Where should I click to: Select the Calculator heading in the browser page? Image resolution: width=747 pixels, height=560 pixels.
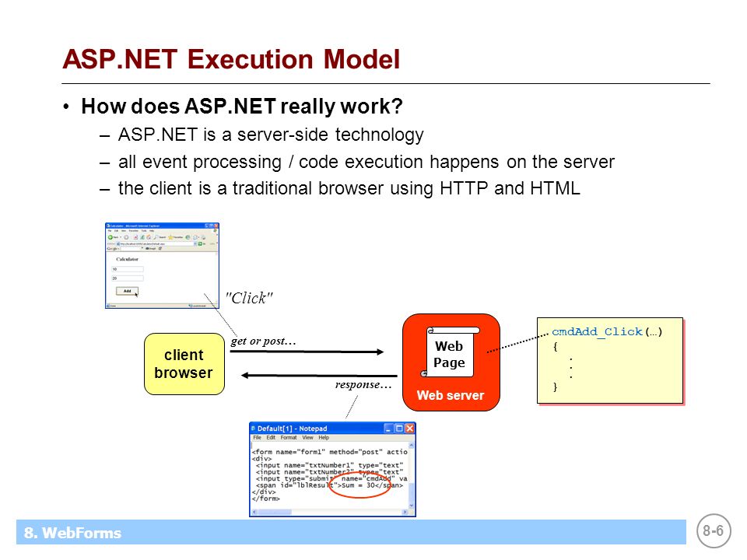tap(127, 259)
